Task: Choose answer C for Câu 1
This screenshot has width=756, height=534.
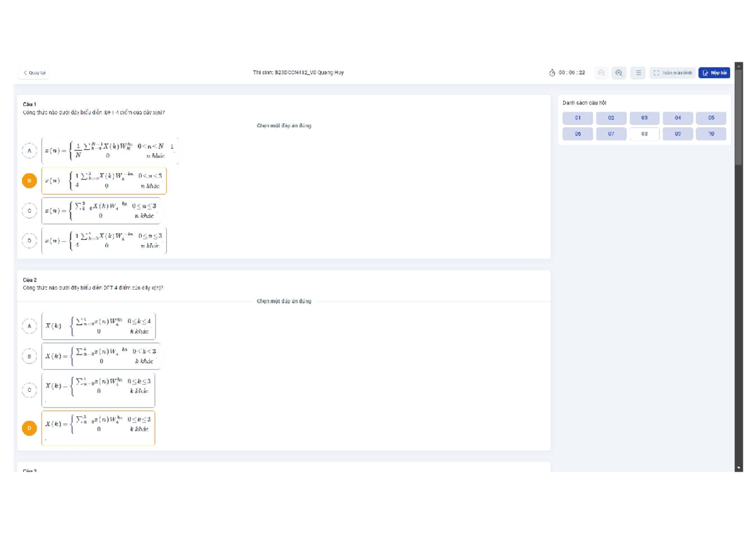Action: tap(29, 211)
